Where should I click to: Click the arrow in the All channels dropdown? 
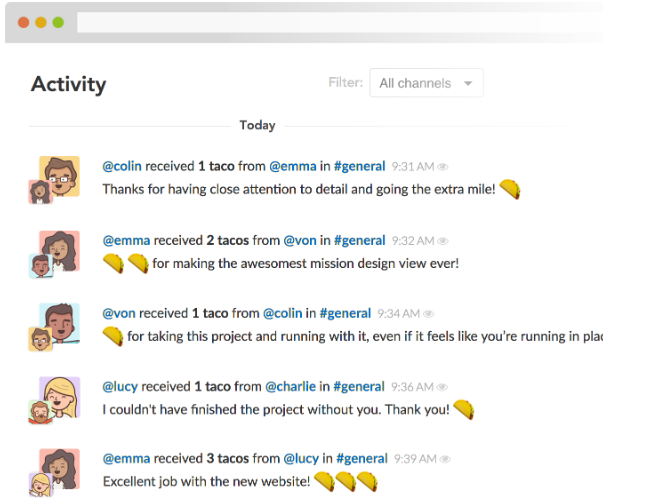coord(468,83)
